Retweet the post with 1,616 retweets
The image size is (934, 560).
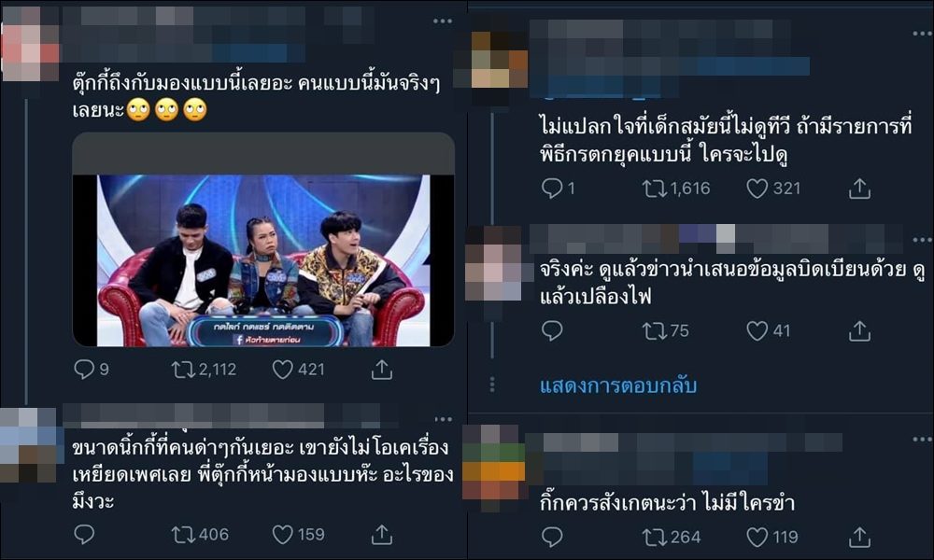coord(654,189)
